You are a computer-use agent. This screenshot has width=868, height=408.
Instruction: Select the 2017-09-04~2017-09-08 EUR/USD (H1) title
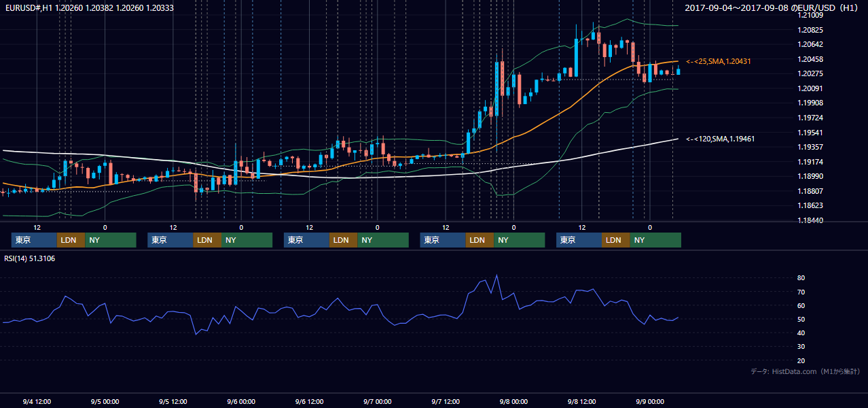click(x=773, y=7)
